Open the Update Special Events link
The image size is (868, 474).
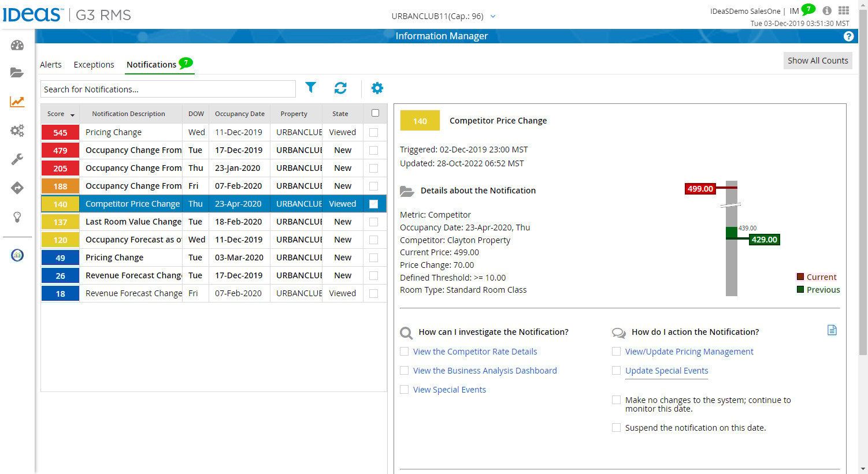pyautogui.click(x=666, y=370)
